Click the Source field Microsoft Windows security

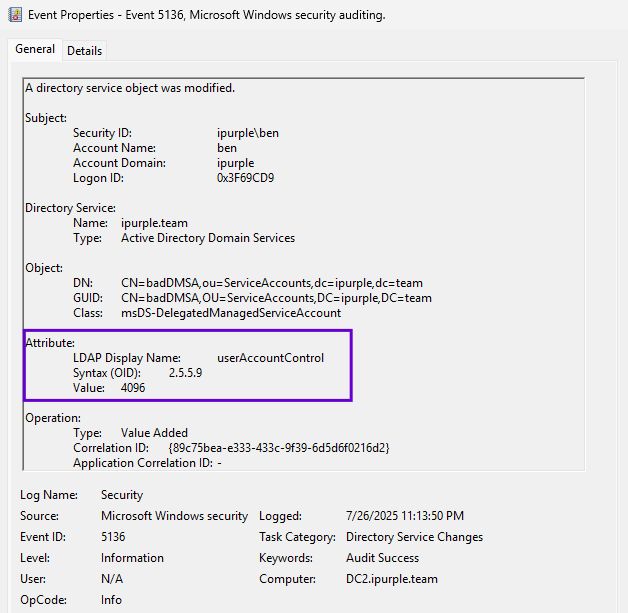(x=174, y=516)
